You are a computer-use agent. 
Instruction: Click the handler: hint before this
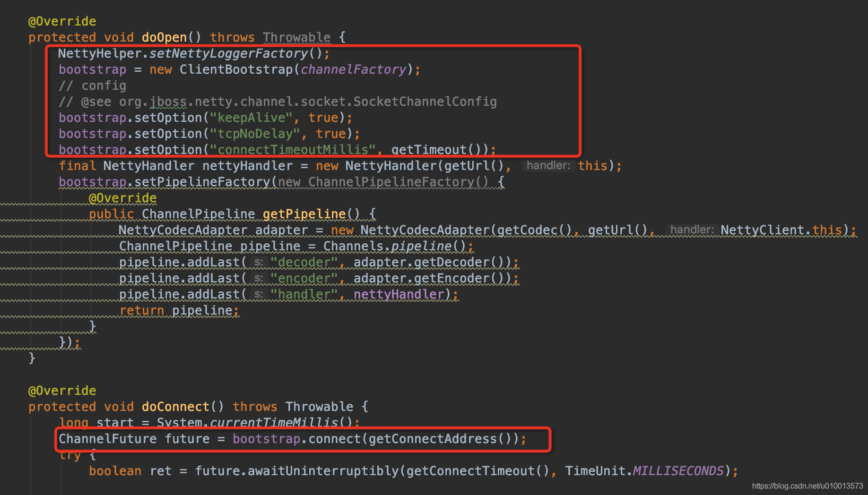548,166
